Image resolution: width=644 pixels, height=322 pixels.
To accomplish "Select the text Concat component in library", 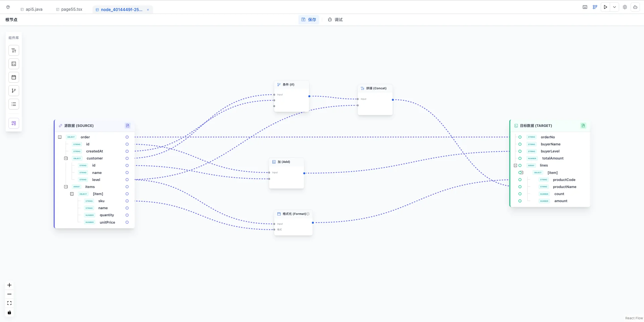I will [14, 50].
